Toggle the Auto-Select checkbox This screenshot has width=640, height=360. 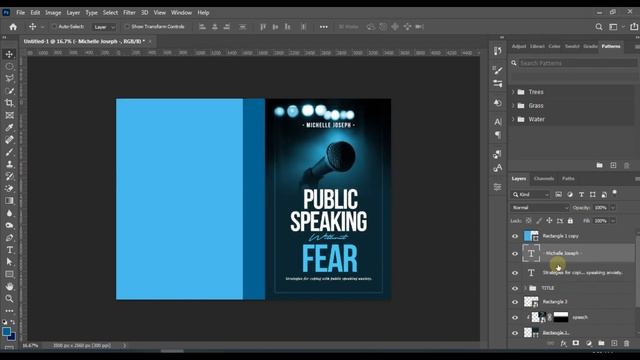(x=54, y=27)
